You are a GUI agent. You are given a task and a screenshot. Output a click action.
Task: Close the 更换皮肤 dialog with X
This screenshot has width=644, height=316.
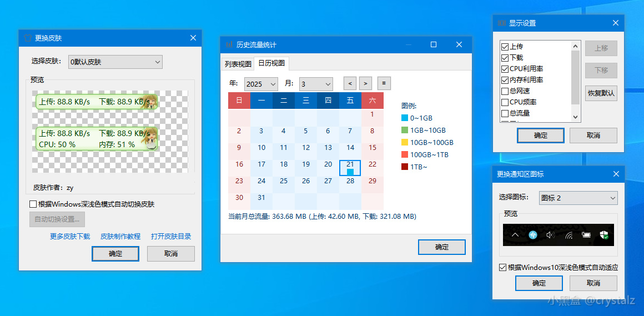click(193, 38)
